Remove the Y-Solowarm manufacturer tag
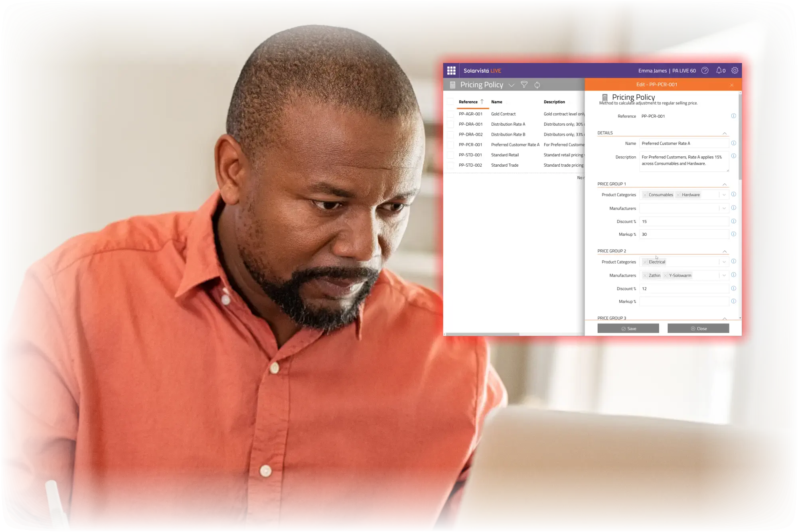The height and width of the screenshot is (532, 798). (x=665, y=276)
